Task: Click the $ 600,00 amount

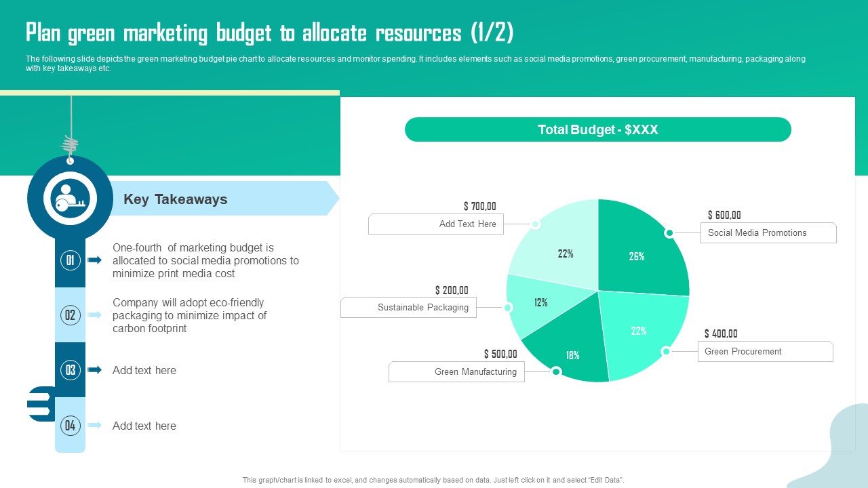Action: (724, 215)
